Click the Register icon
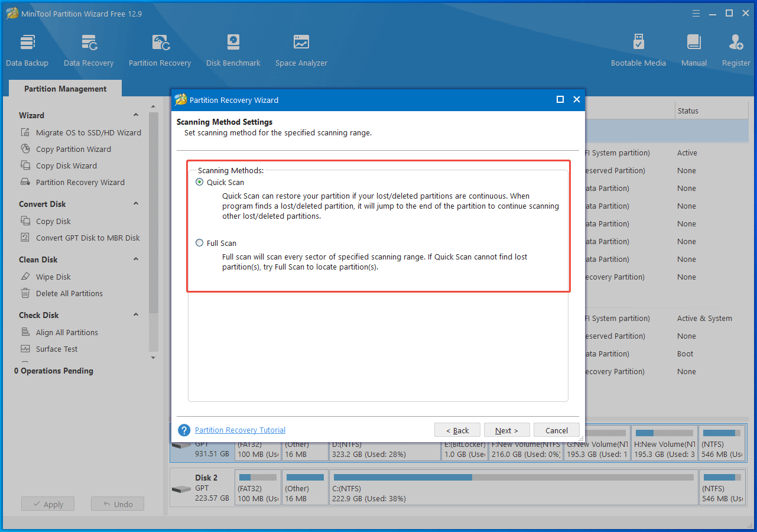Screen dimensions: 757x532 click(736, 50)
